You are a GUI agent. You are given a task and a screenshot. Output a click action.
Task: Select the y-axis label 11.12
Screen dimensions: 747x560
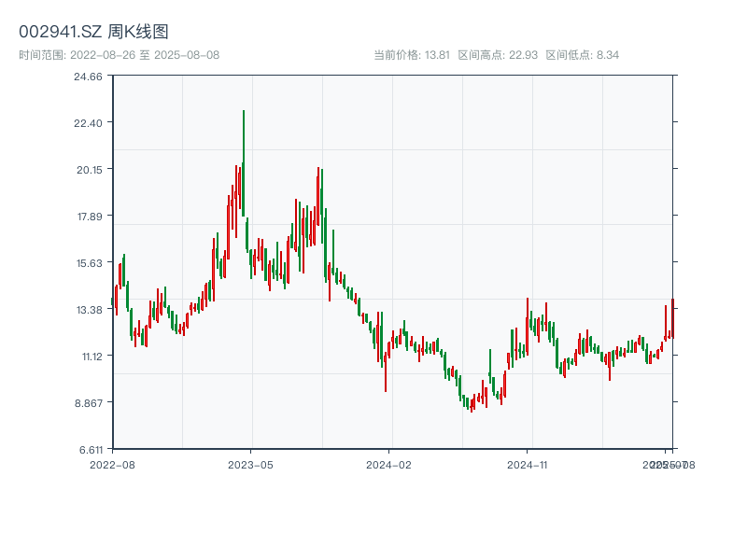pos(92,357)
